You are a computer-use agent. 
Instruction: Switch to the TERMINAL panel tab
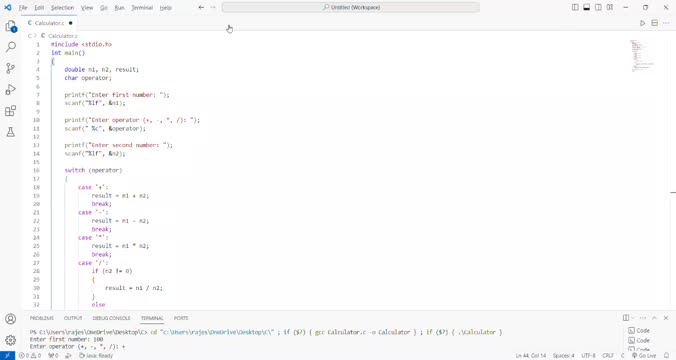(x=152, y=318)
